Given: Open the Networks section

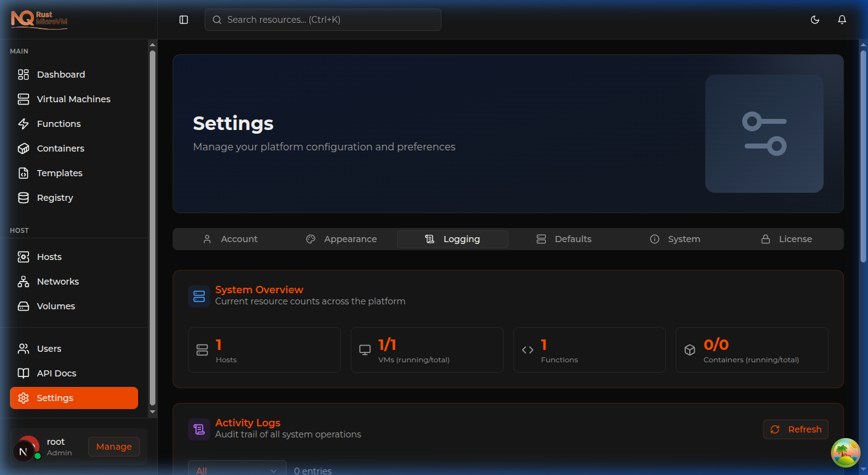Looking at the screenshot, I should pyautogui.click(x=57, y=281).
